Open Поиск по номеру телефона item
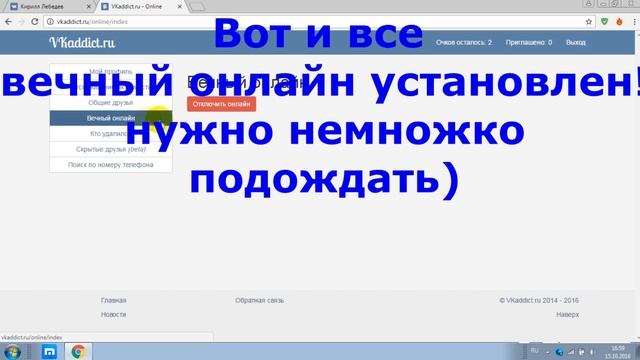Screen dimensions: 640x360 pos(111,164)
